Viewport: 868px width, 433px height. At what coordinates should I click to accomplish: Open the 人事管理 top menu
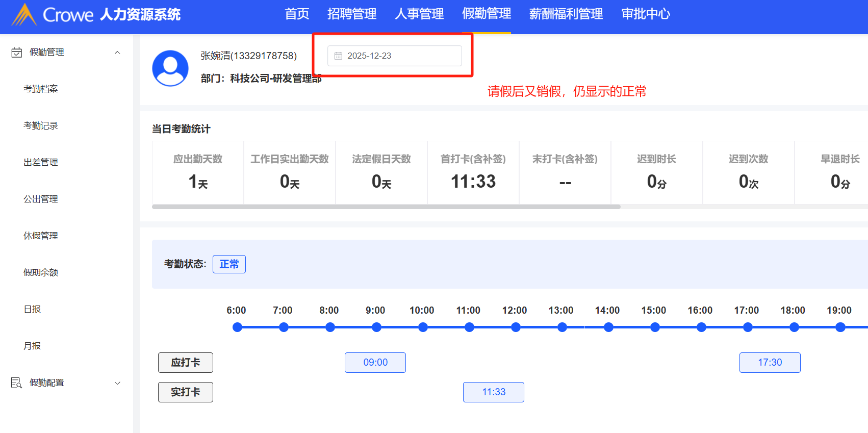[x=419, y=14]
